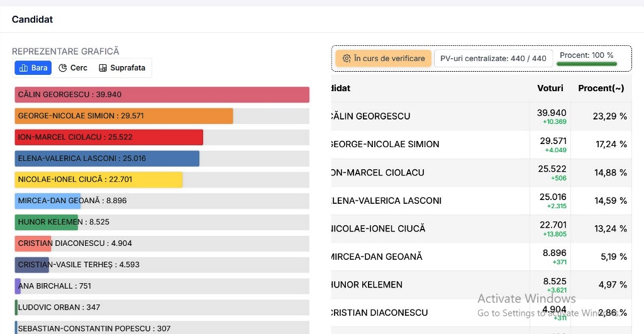Click the red CĂLIN GEORGESCU bar
The height and width of the screenshot is (334, 644).
[162, 94]
